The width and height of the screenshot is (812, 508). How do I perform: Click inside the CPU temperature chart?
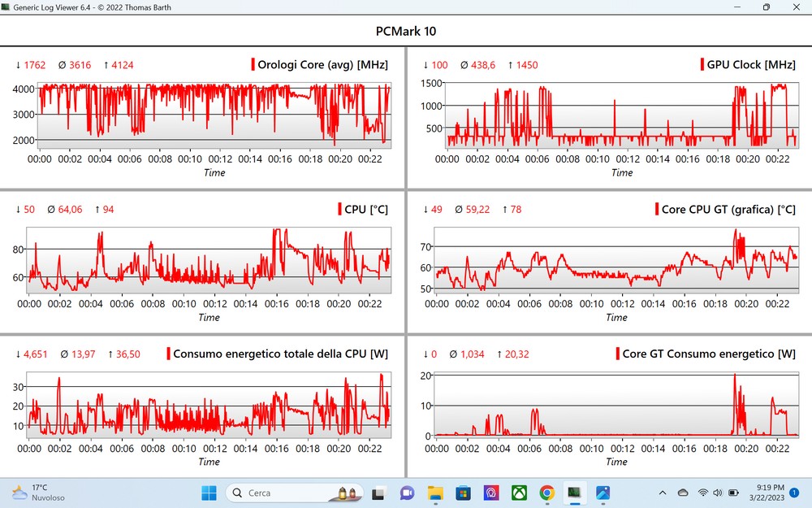pyautogui.click(x=209, y=260)
